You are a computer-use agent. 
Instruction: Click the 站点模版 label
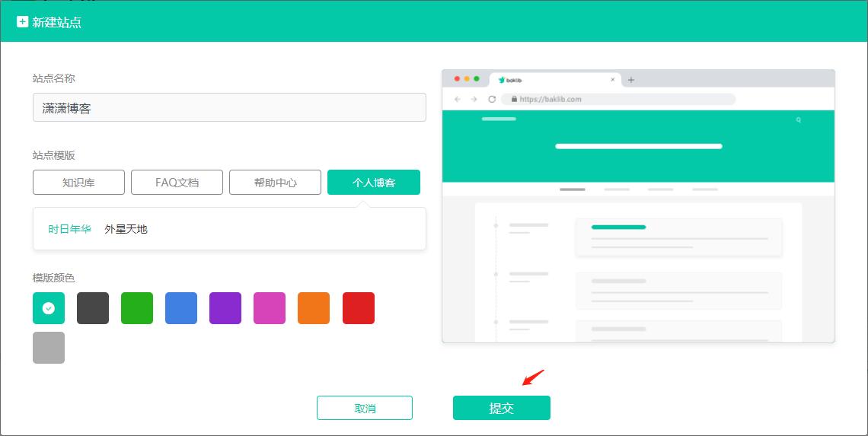click(54, 155)
